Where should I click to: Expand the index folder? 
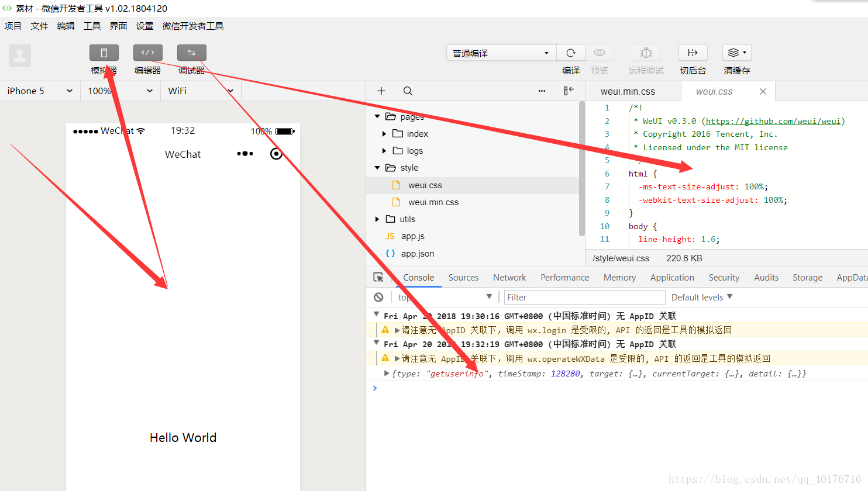click(x=384, y=134)
